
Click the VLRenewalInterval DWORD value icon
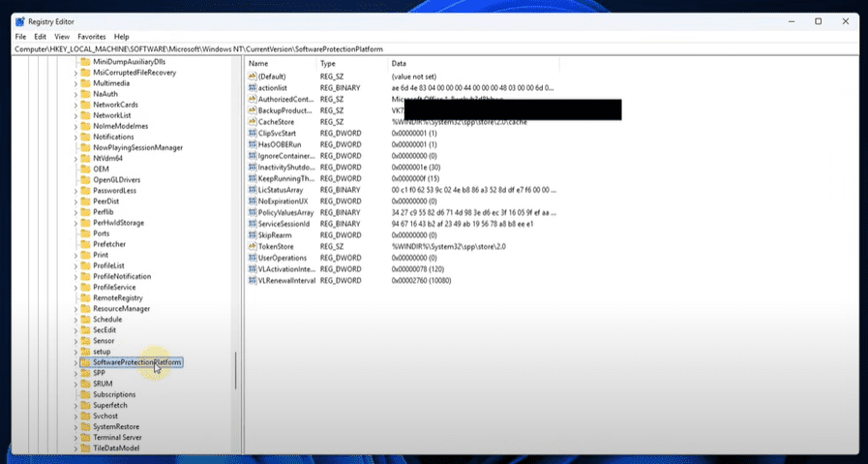[x=253, y=281]
